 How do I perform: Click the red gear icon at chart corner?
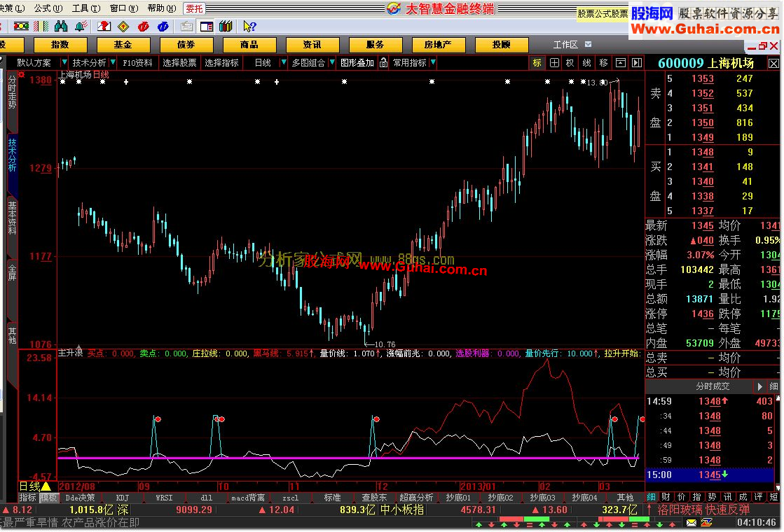22,74
